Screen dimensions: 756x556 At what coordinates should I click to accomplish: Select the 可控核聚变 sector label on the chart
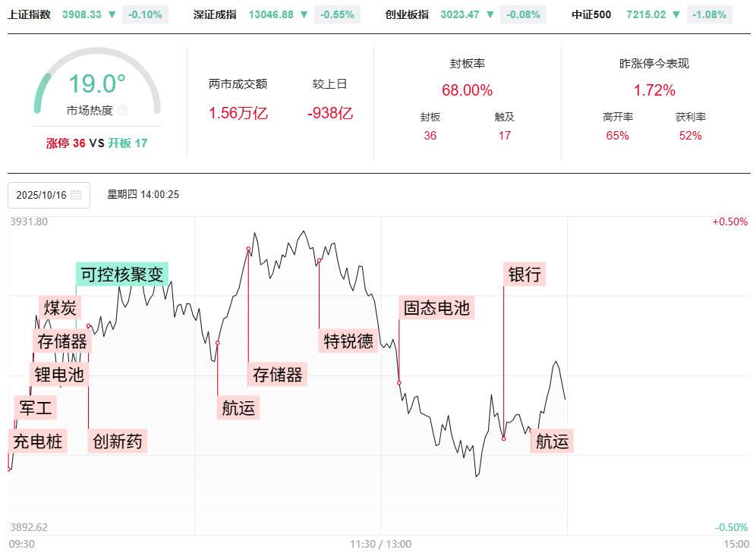[x=122, y=274]
